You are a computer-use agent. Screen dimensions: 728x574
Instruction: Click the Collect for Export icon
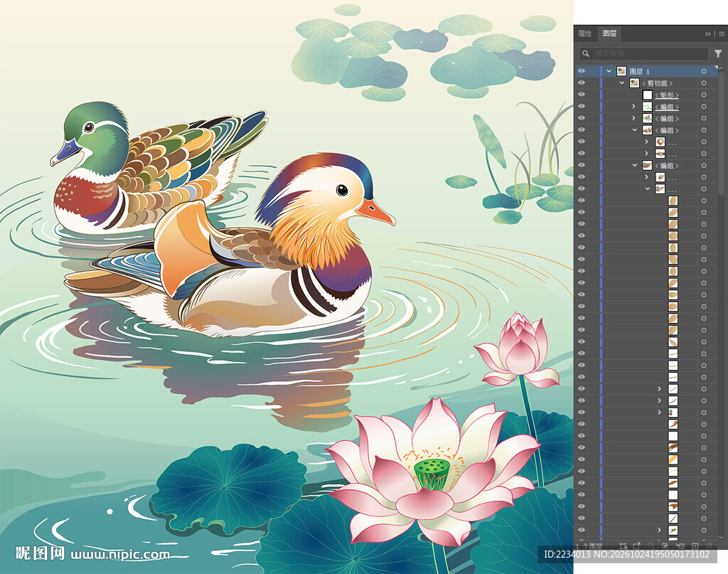tap(623, 546)
